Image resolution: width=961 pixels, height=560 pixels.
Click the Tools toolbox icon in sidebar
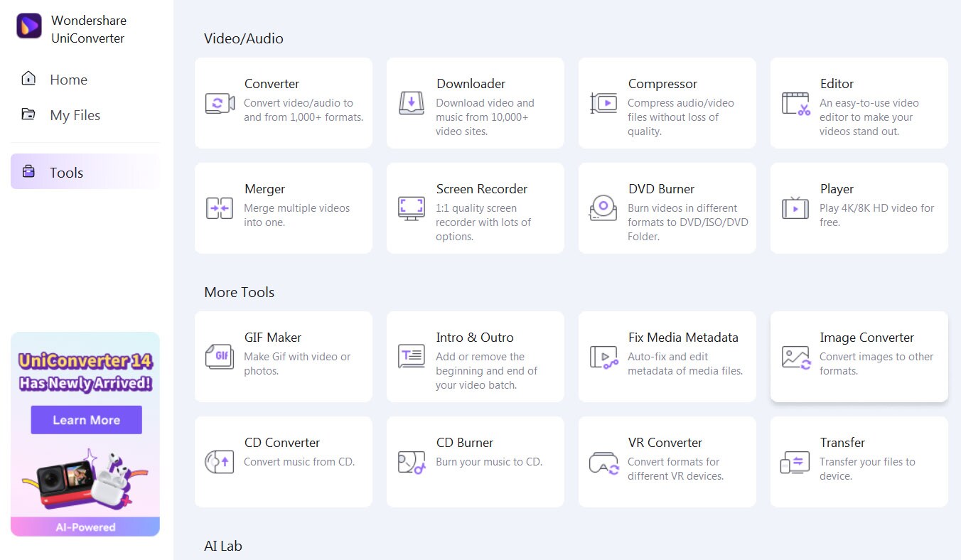pyautogui.click(x=28, y=171)
